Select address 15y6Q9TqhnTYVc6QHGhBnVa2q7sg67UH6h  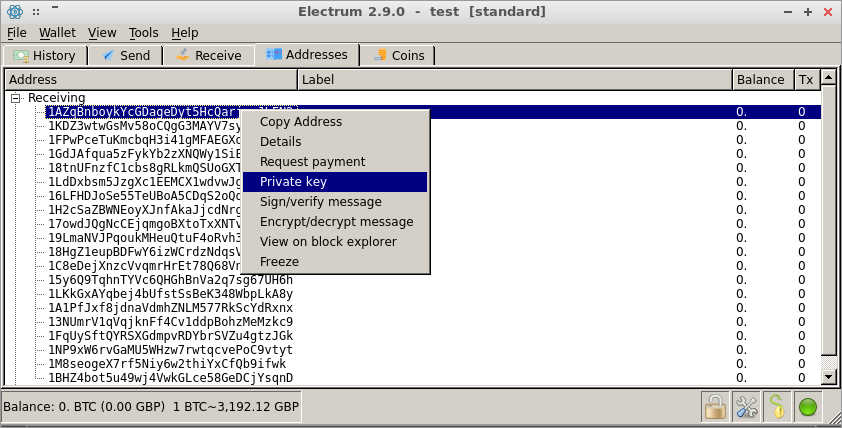(171, 280)
